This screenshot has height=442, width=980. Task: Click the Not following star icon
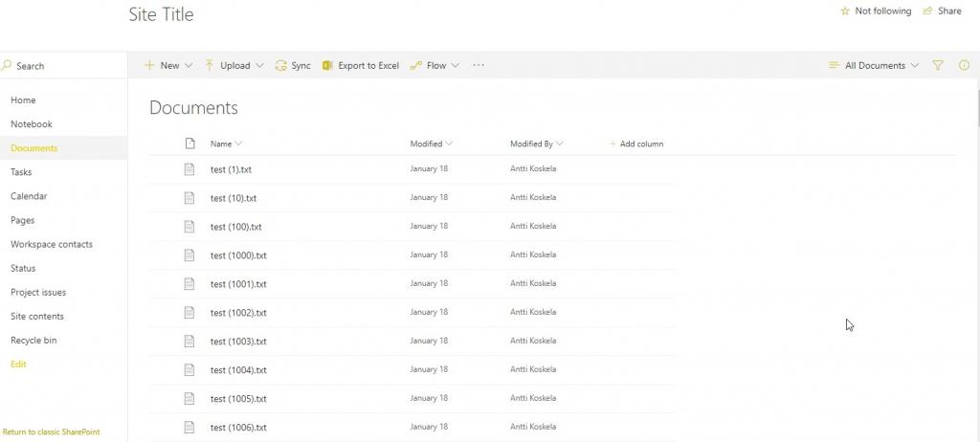pos(844,11)
